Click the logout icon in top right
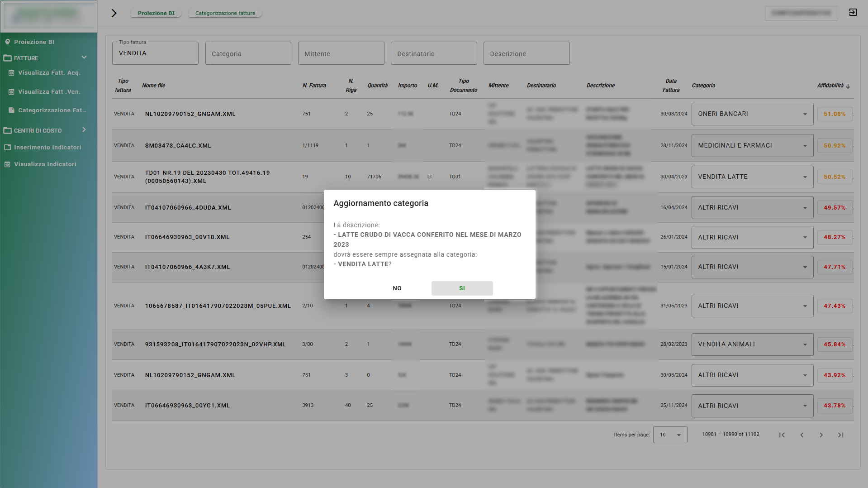 coord(853,13)
